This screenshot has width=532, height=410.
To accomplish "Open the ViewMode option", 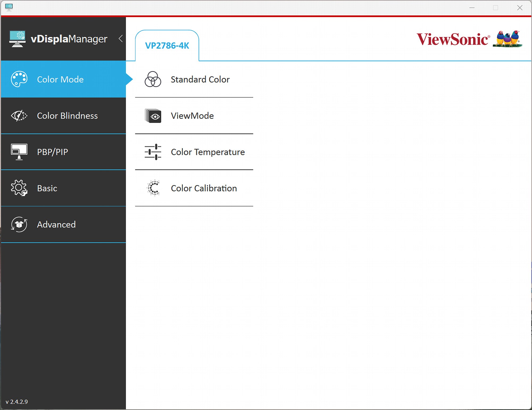I will [194, 116].
